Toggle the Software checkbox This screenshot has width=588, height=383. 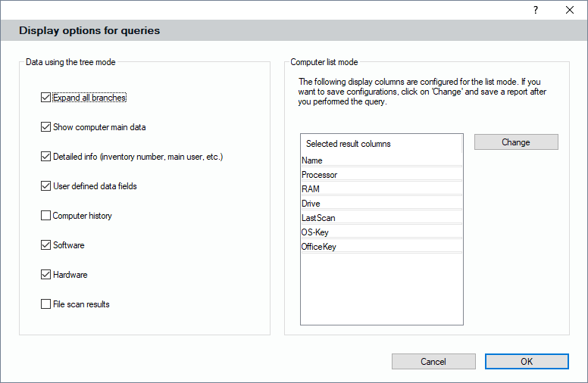click(45, 245)
